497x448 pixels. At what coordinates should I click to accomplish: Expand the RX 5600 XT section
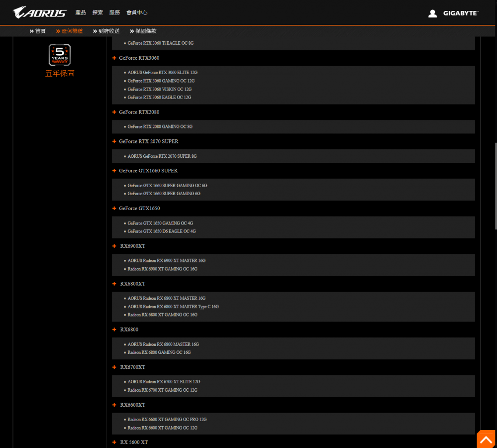pyautogui.click(x=130, y=443)
